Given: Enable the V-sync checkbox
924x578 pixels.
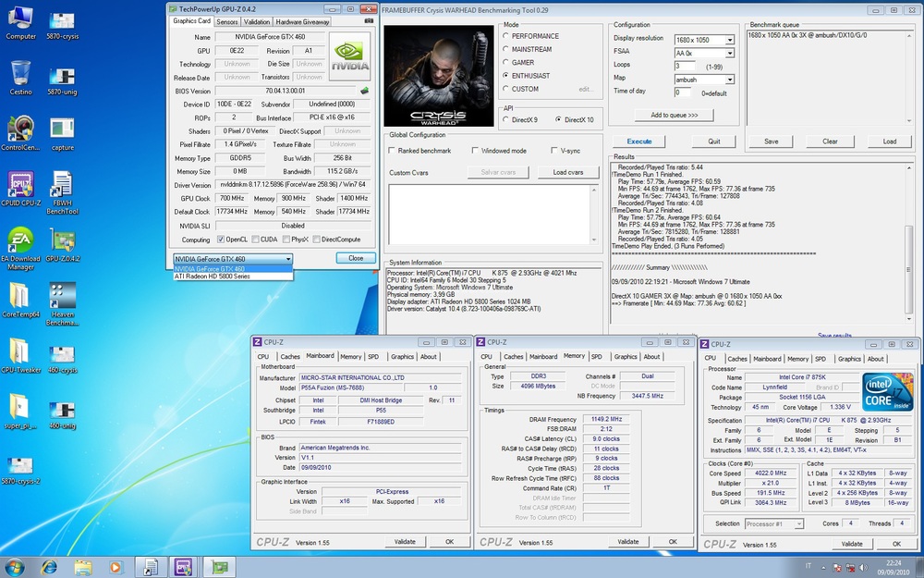Looking at the screenshot, I should pos(553,151).
